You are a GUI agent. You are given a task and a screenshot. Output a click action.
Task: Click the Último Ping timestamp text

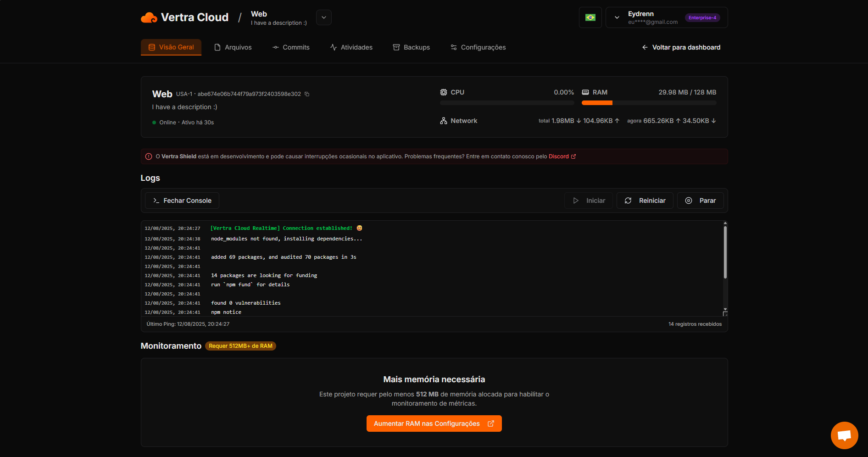coord(188,324)
